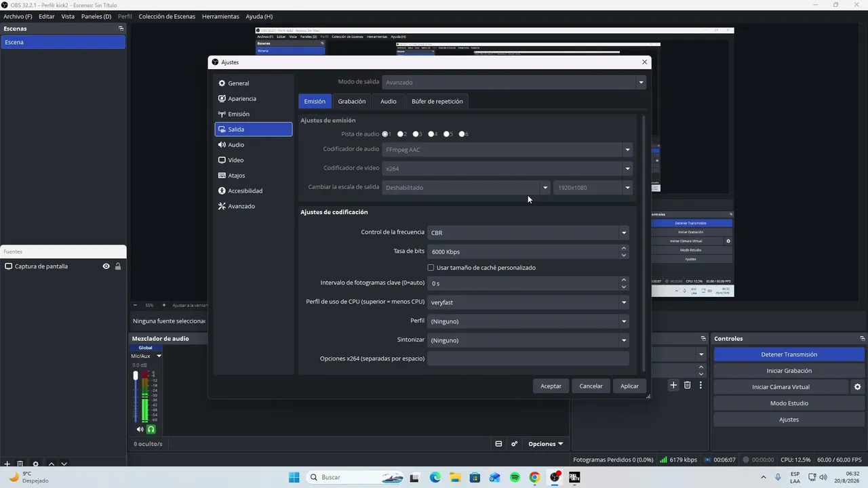Image resolution: width=868 pixels, height=488 pixels.
Task: Open advanced audio properties gears icon
Action: click(515, 444)
